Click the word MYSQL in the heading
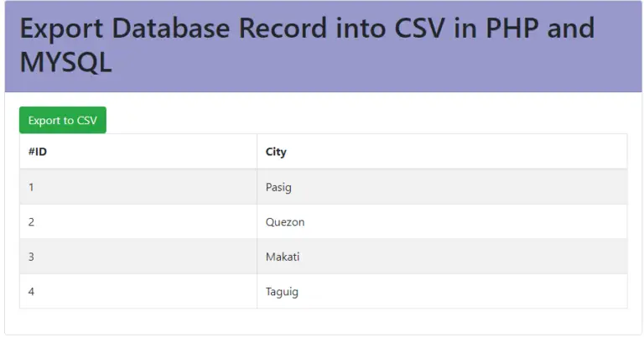Viewport: 644px width, 338px height. click(65, 62)
